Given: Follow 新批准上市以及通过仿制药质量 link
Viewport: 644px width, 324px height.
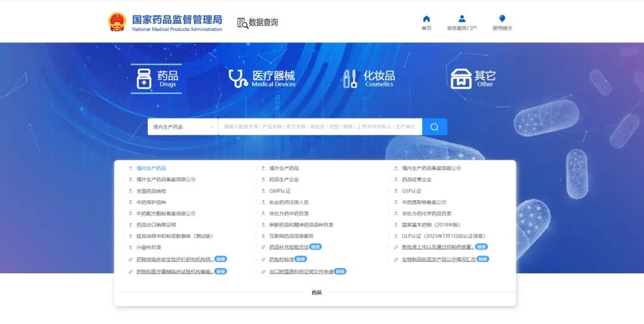Looking at the screenshot, I should pos(438,247).
